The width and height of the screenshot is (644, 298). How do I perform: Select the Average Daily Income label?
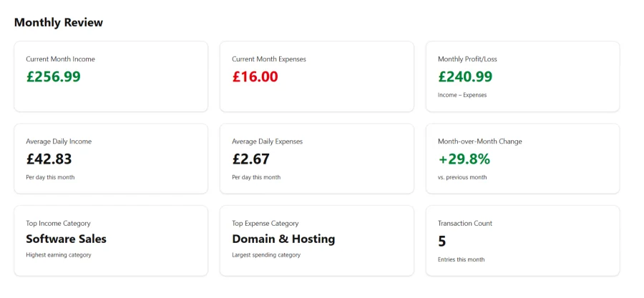59,141
